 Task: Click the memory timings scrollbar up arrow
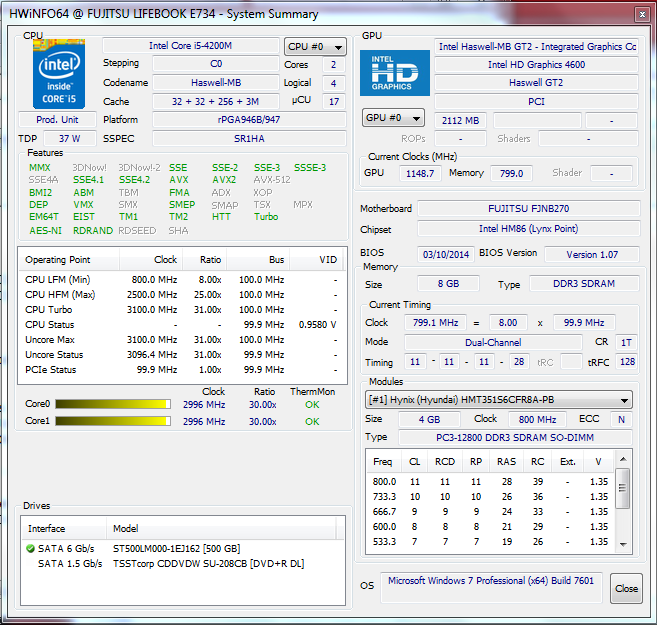point(623,460)
